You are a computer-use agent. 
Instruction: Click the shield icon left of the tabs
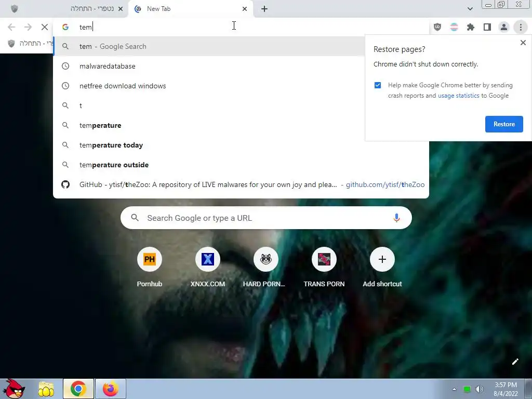pyautogui.click(x=14, y=9)
